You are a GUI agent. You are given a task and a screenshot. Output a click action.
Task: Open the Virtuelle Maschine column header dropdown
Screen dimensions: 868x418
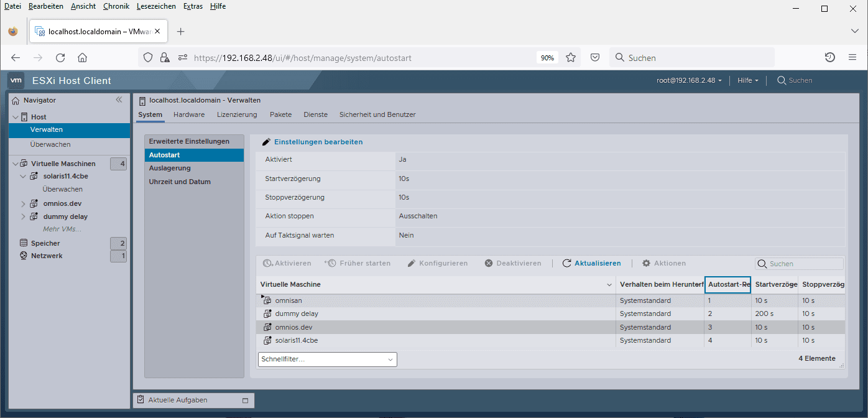tap(609, 285)
